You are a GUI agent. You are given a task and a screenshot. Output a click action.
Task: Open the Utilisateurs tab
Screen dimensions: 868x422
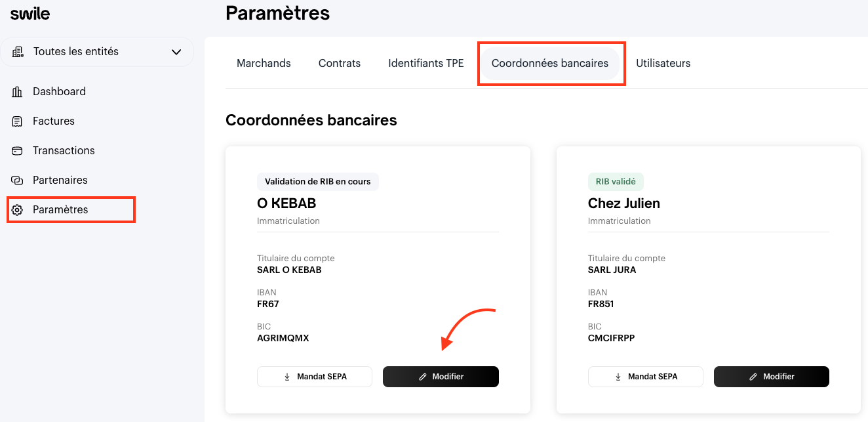(663, 64)
